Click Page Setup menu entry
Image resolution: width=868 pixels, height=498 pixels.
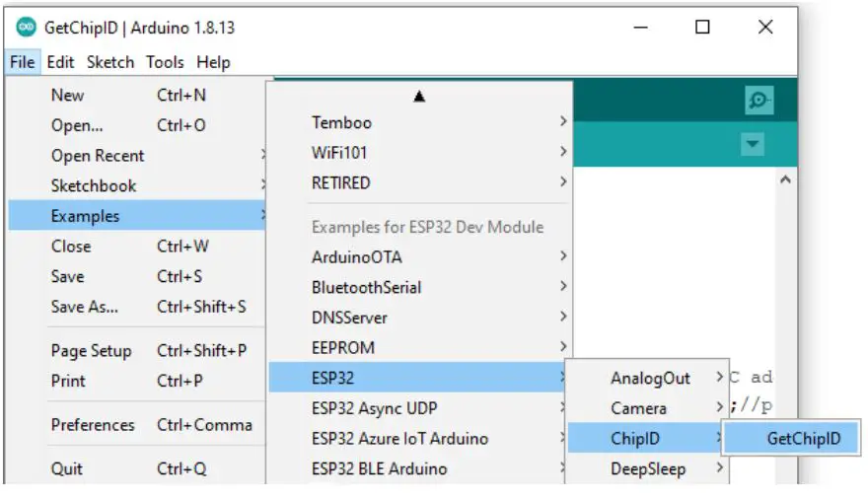92,351
